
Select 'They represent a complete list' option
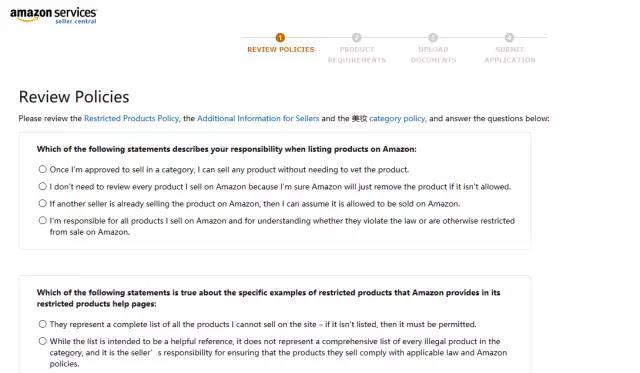coord(42,324)
